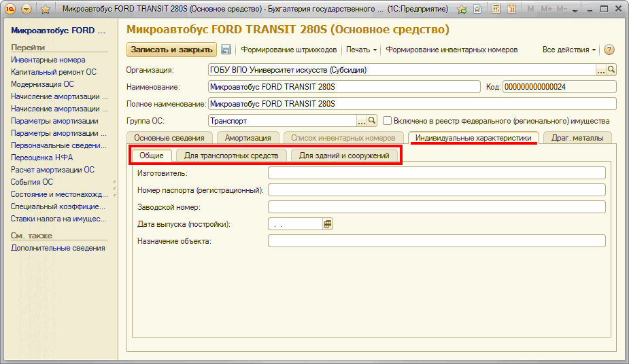This screenshot has height=364, width=629.
Task: Click the M memory button
Action: [x=530, y=10]
